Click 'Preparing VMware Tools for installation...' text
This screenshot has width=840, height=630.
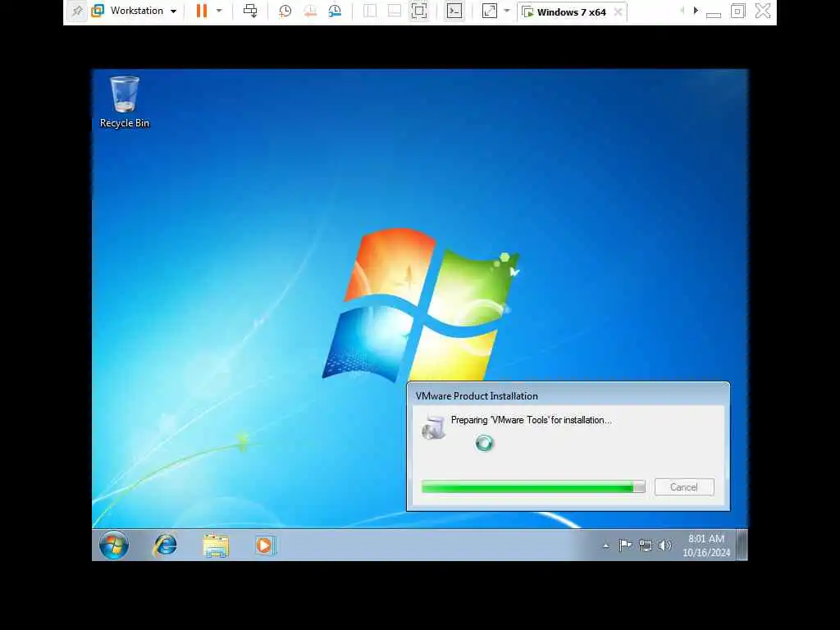click(x=531, y=420)
